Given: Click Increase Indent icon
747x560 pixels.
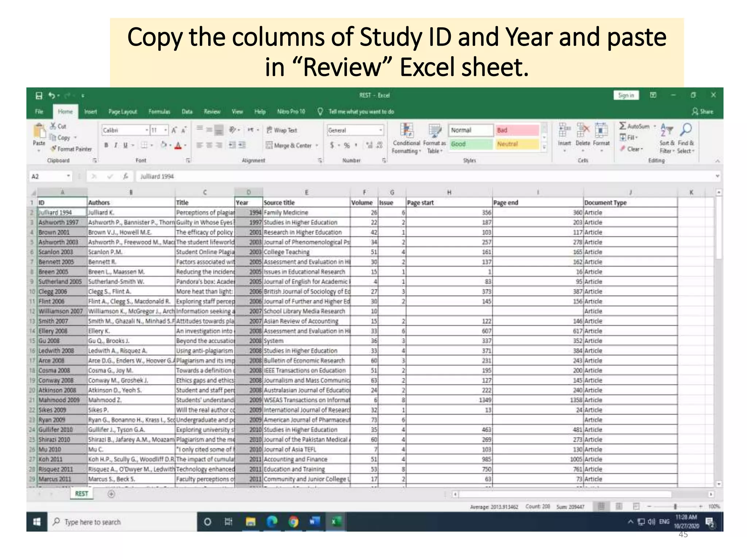Looking at the screenshot, I should [242, 145].
